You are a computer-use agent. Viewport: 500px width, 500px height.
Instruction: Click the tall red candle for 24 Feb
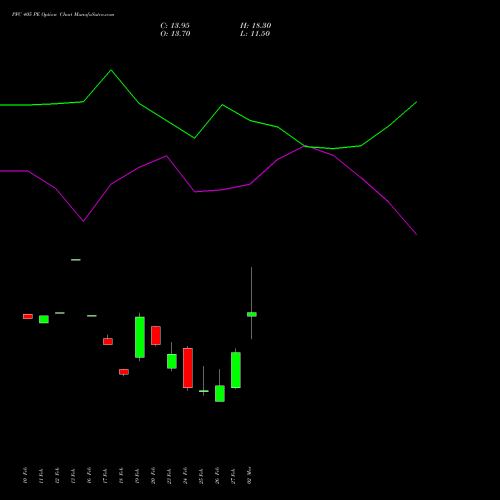pos(188,368)
